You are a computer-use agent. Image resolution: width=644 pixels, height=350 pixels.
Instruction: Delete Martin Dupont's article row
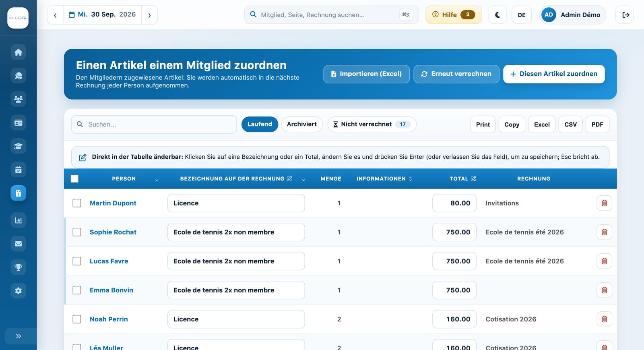coord(604,203)
